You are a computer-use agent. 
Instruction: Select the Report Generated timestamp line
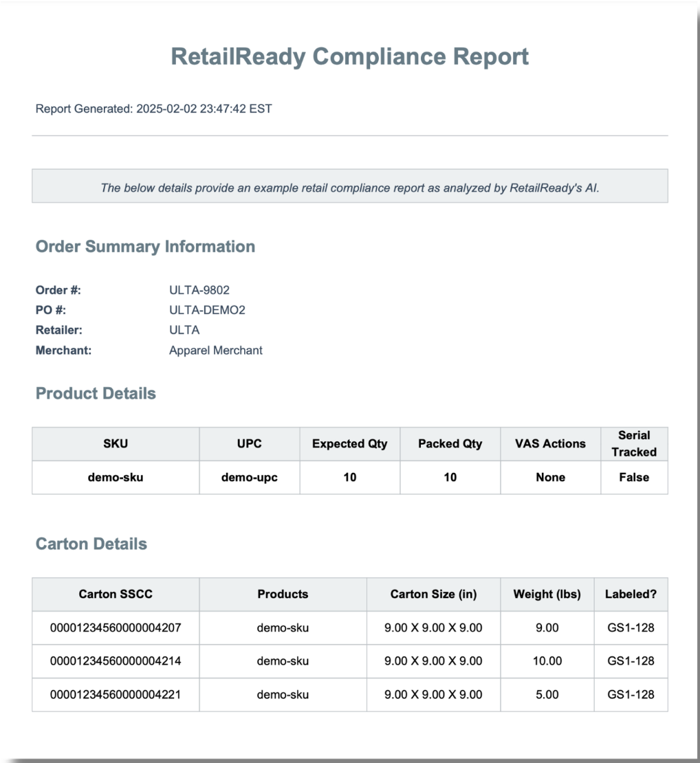[x=153, y=109]
